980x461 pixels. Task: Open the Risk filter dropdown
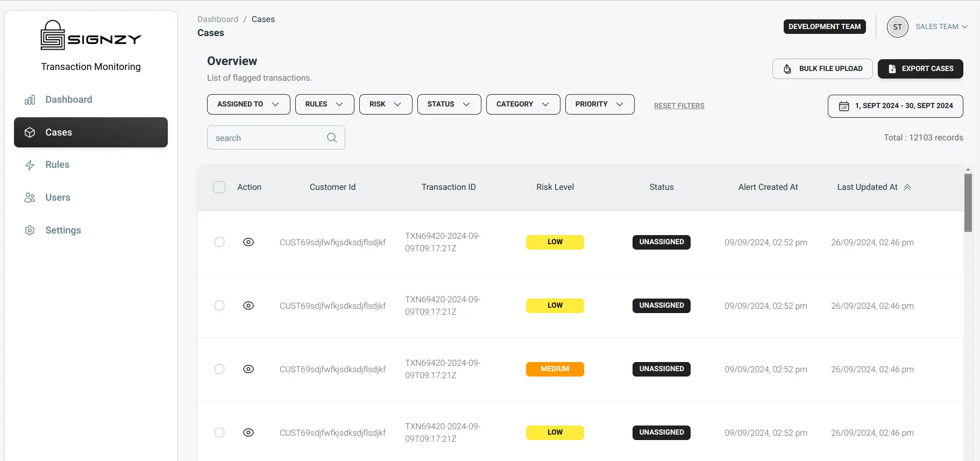click(386, 104)
